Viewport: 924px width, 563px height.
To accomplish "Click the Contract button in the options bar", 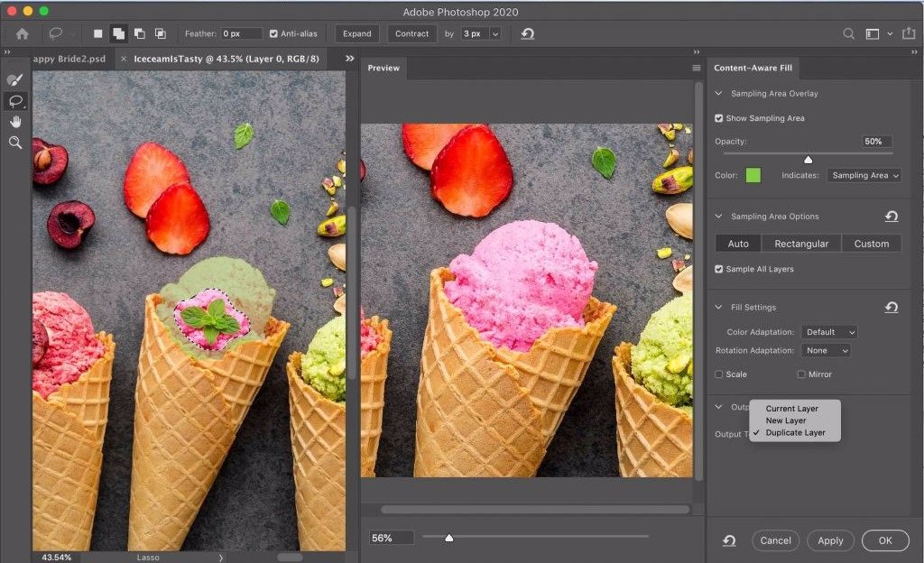I will tap(411, 32).
